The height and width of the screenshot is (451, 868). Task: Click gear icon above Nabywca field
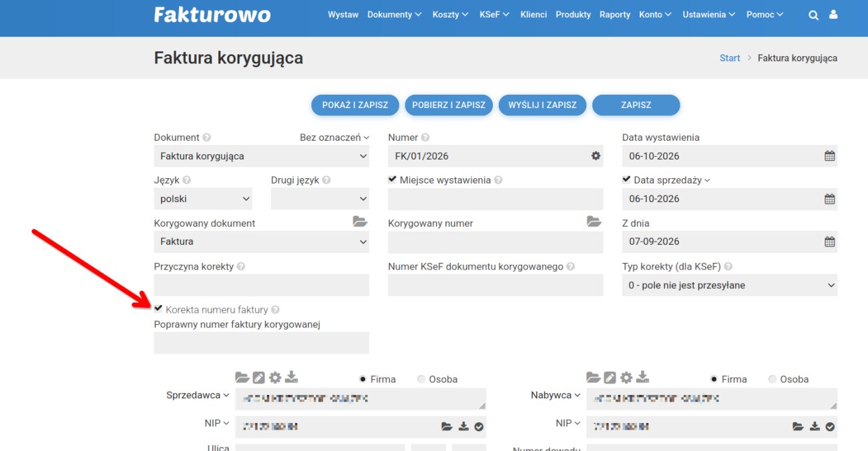pyautogui.click(x=626, y=378)
